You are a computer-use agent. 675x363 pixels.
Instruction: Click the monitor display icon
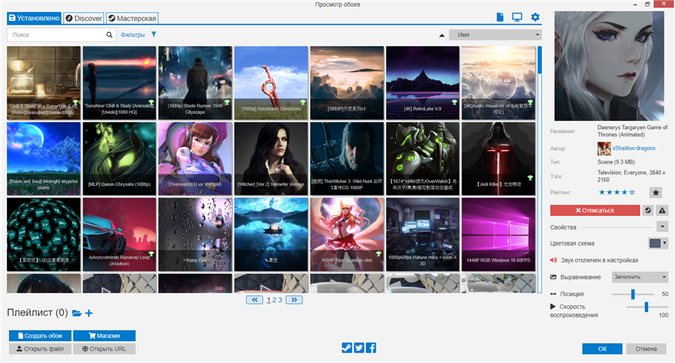coord(517,17)
